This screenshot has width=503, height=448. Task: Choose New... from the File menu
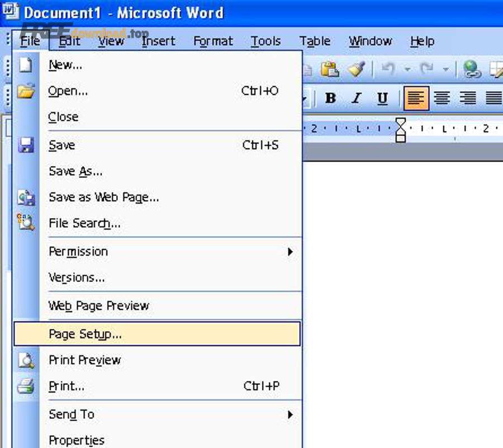(x=157, y=65)
